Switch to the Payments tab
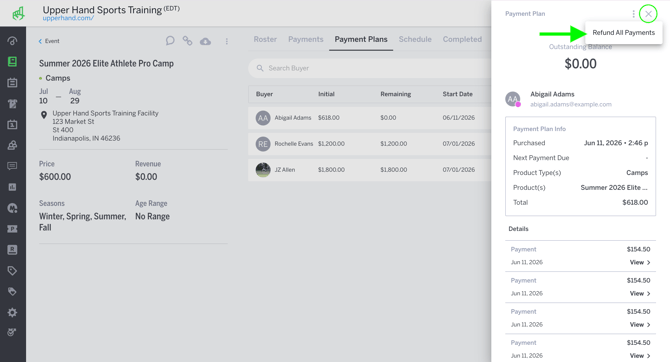This screenshot has height=362, width=670. click(x=306, y=39)
